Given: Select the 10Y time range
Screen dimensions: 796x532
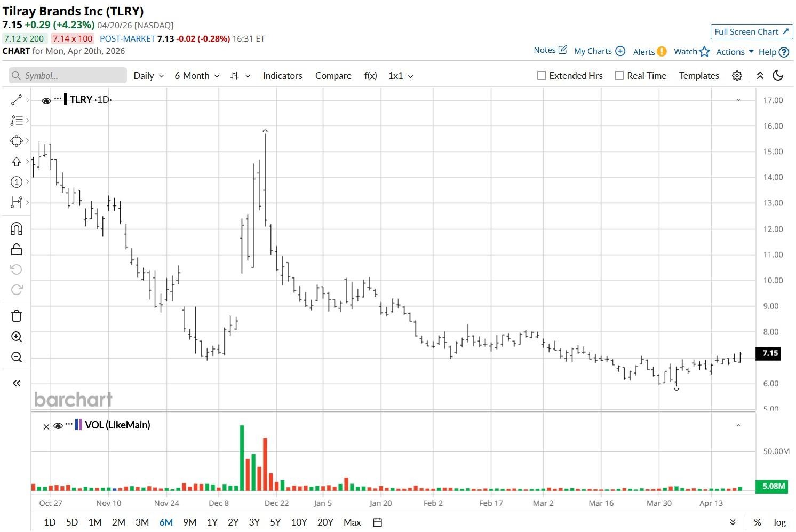Looking at the screenshot, I should [299, 522].
